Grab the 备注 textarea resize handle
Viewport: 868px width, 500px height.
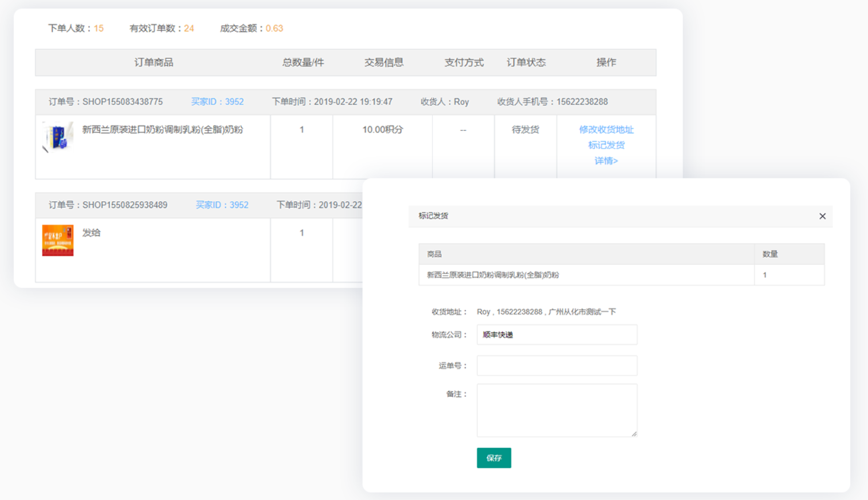pos(634,433)
